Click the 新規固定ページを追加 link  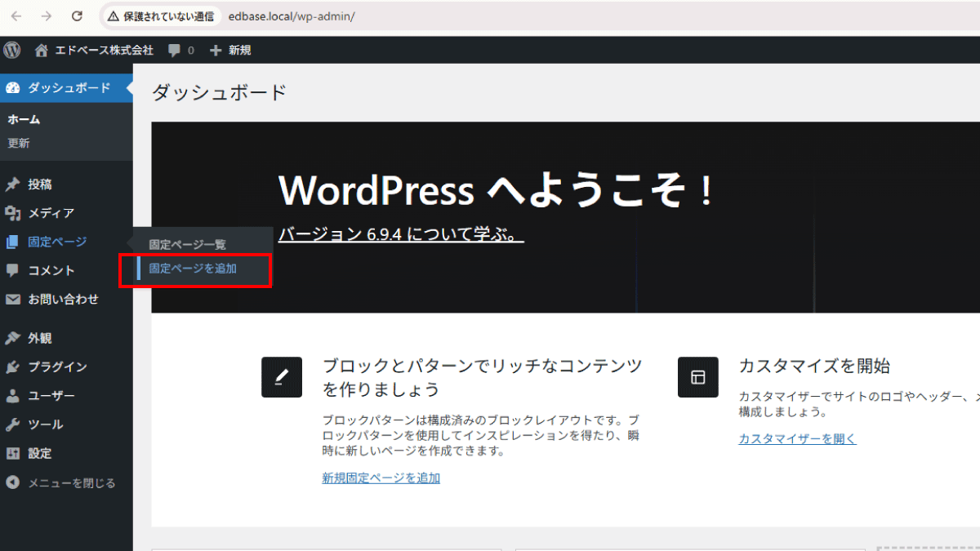[381, 478]
